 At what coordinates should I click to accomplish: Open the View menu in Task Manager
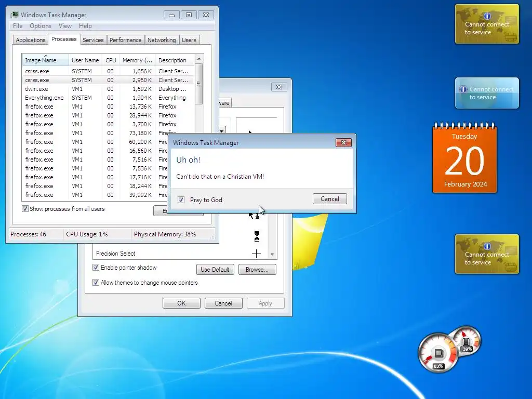tap(65, 26)
